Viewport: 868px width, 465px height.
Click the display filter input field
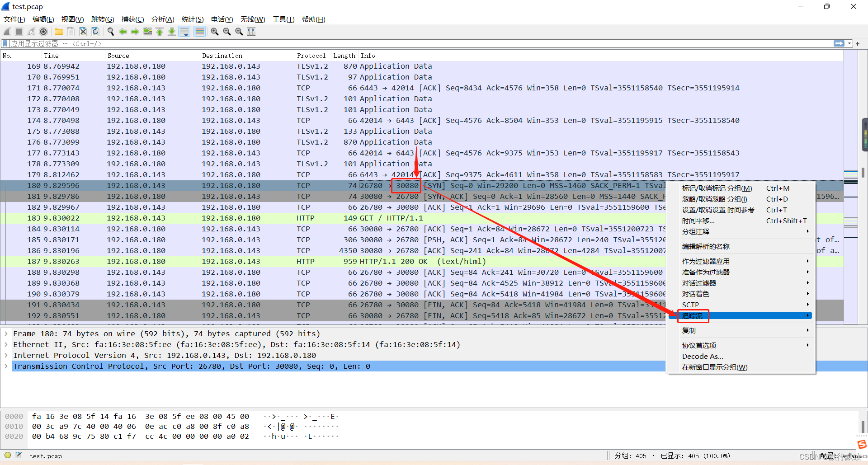coord(420,44)
